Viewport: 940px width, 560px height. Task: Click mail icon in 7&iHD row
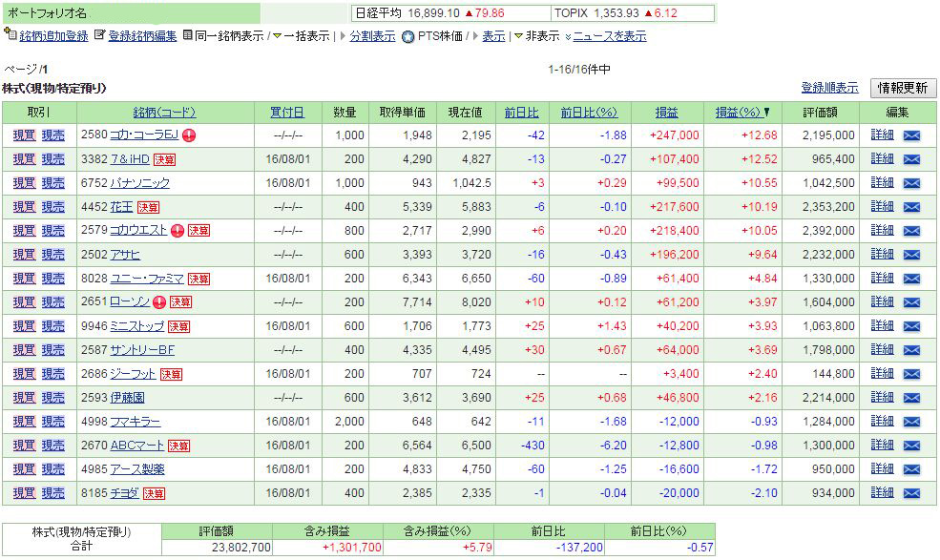911,159
